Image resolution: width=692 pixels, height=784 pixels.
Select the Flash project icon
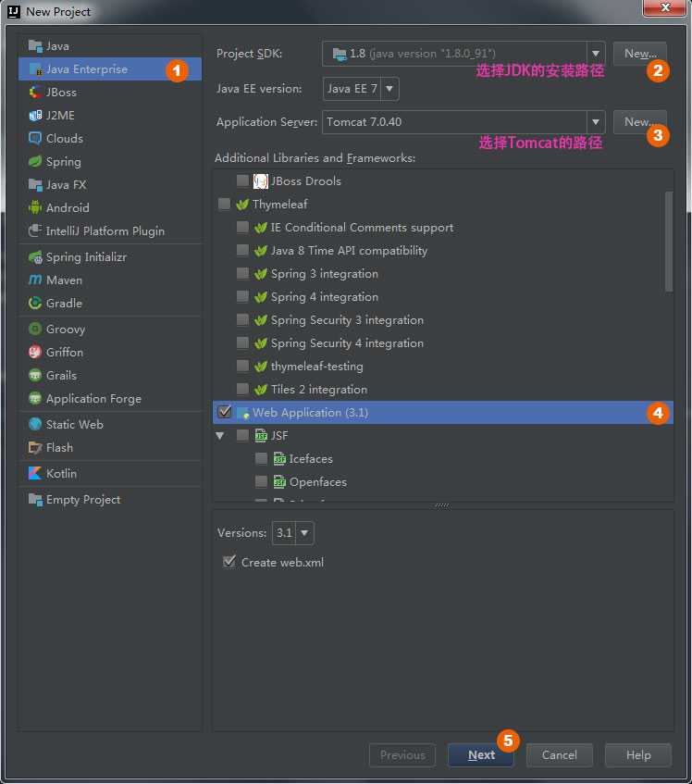coord(35,447)
